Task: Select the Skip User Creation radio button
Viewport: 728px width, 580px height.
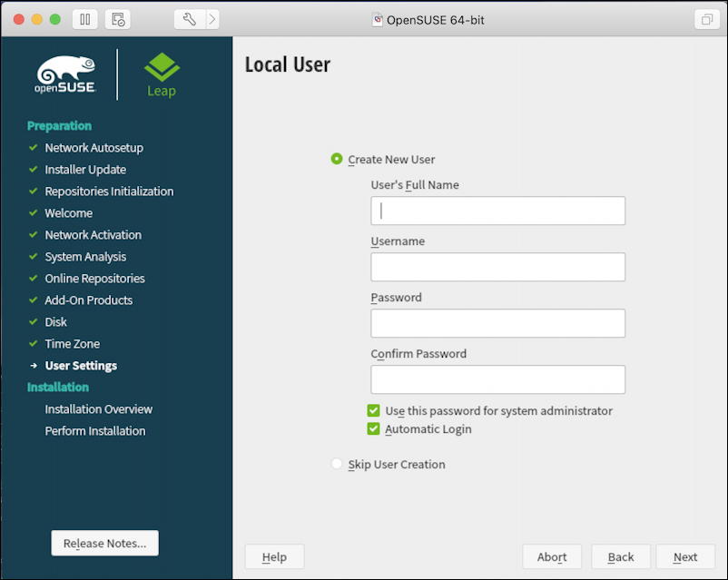Action: [x=338, y=464]
